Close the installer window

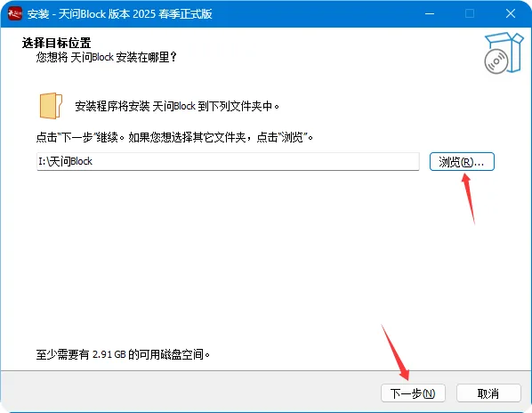point(511,13)
